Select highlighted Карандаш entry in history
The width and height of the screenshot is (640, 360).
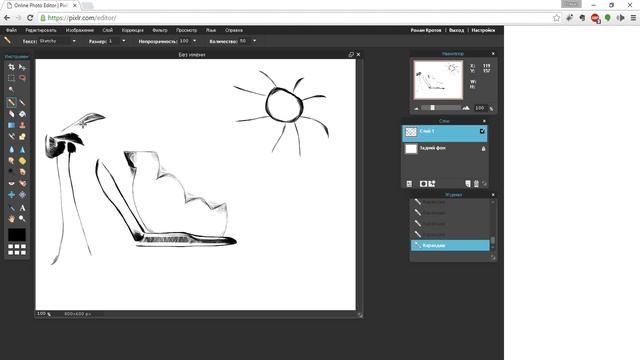click(450, 245)
